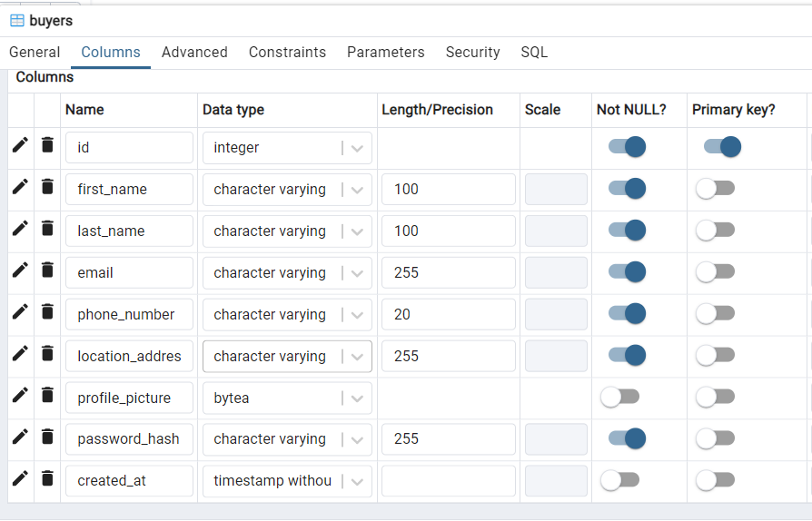
Task: Click the edit pencil for the id column
Action: pyautogui.click(x=20, y=145)
